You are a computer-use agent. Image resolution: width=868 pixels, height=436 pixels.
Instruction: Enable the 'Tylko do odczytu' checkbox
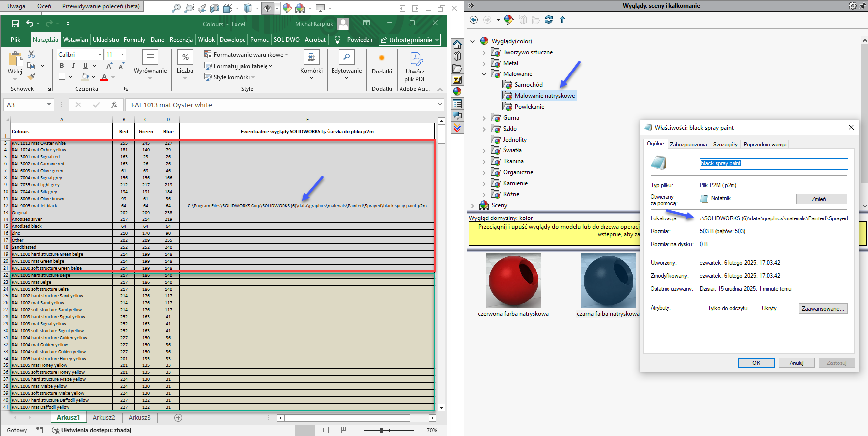click(703, 308)
